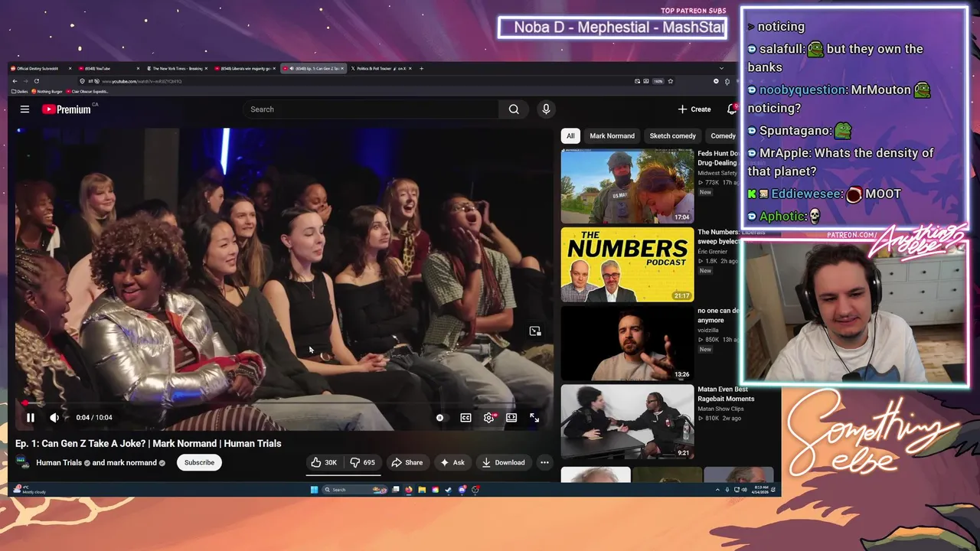
Task: Switch to theater mode
Action: [511, 418]
